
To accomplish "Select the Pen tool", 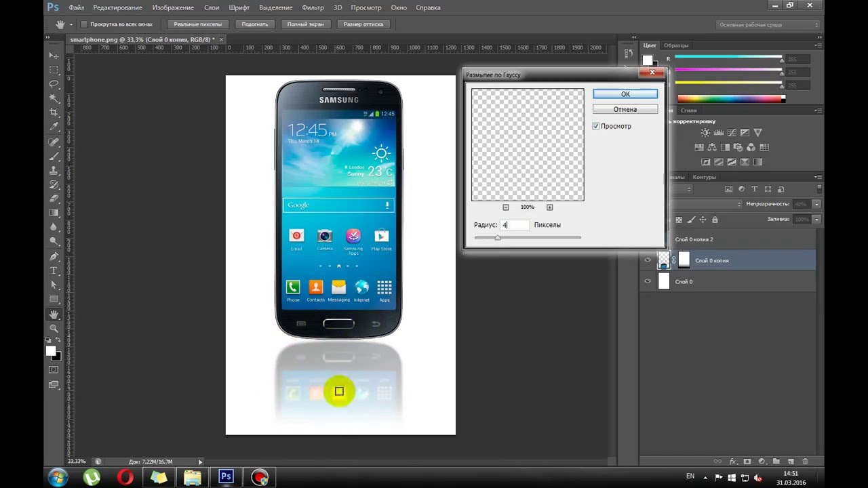I will pos(54,257).
